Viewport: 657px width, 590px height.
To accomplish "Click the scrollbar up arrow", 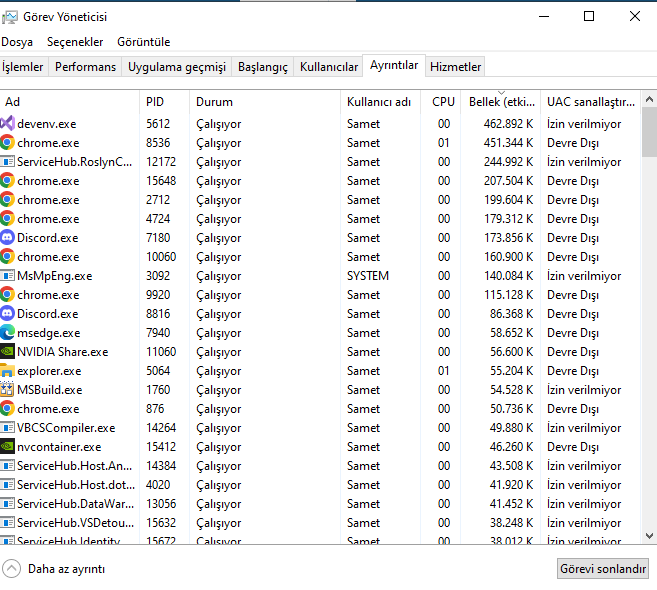I will click(649, 100).
